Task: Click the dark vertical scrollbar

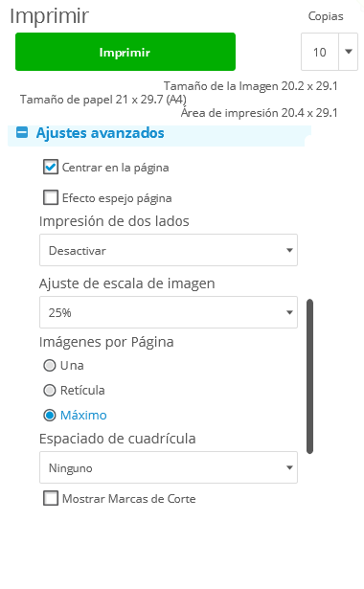Action: (x=310, y=376)
